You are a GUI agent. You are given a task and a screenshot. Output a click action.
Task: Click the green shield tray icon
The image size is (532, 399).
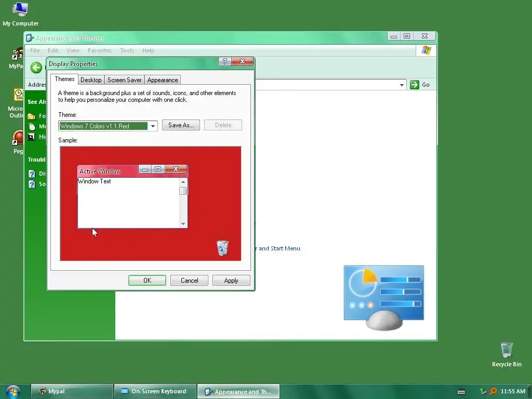point(483,391)
